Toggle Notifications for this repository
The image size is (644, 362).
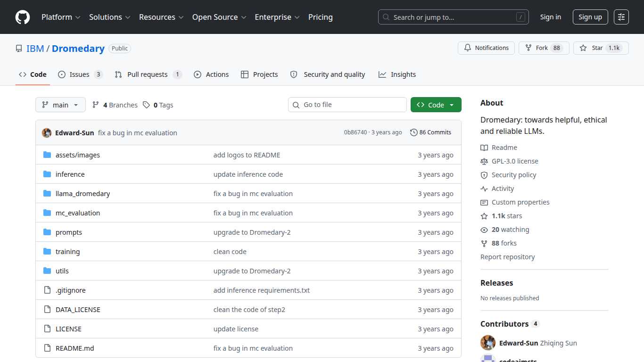(x=486, y=48)
